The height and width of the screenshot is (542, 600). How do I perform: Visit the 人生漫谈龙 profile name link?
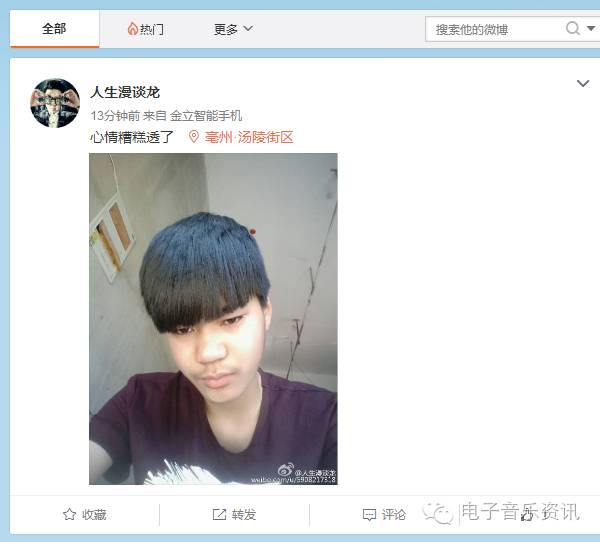[125, 92]
